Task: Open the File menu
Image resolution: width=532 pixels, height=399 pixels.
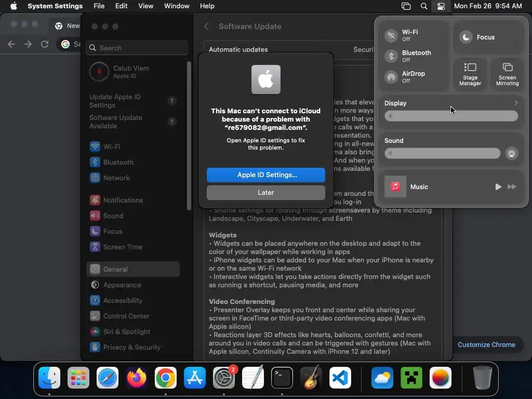Action: [99, 6]
